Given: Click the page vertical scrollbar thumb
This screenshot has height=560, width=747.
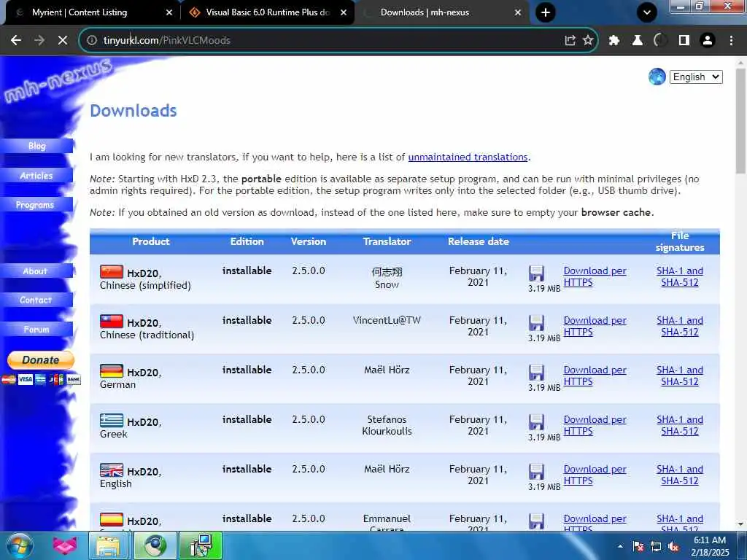Looking at the screenshot, I should 740,121.
